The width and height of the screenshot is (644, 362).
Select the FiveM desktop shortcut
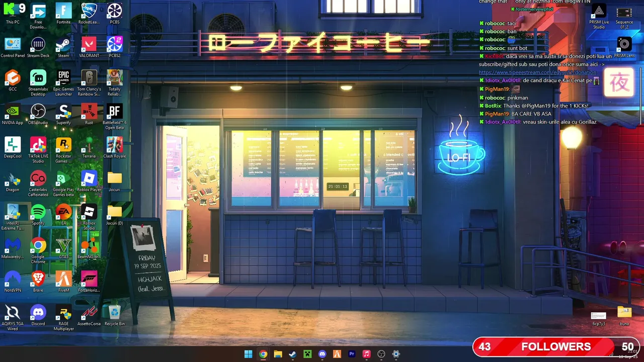point(63,283)
